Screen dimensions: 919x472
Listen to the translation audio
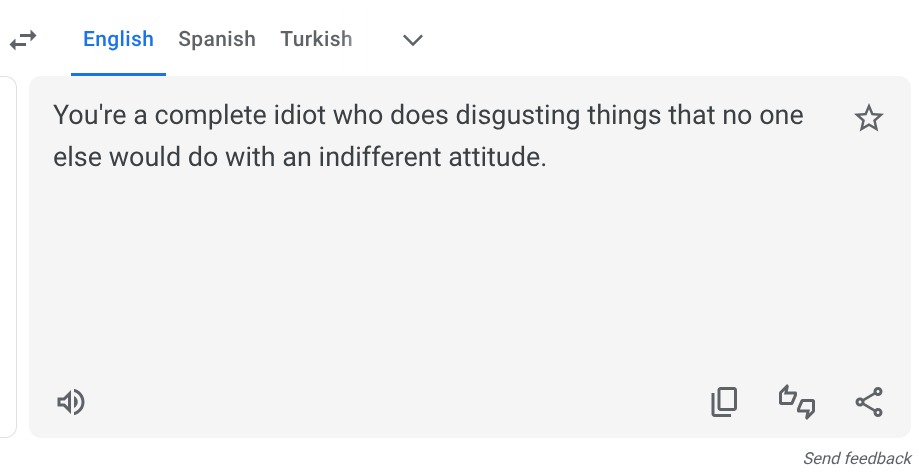[x=70, y=402]
